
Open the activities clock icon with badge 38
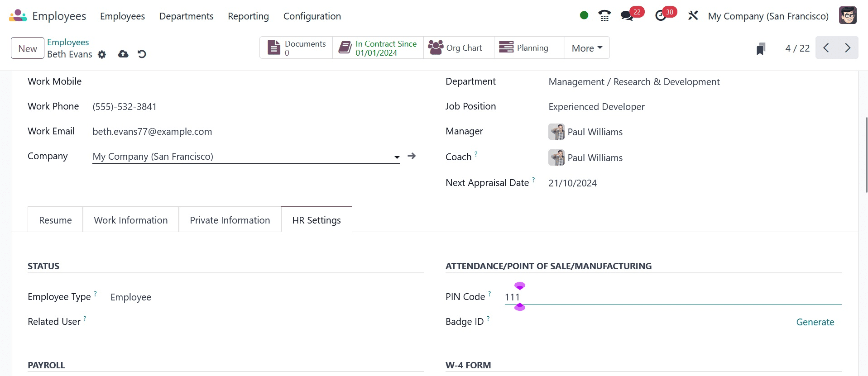(661, 16)
